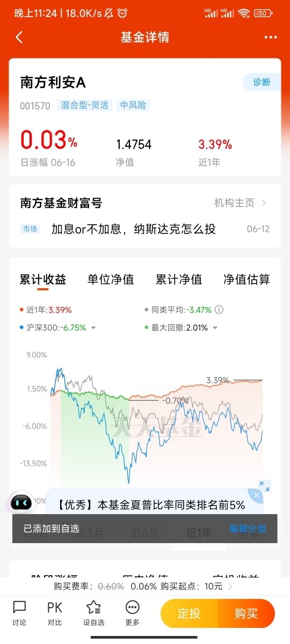Tap the yellow 定投 button
290x644 pixels.
[x=189, y=613]
